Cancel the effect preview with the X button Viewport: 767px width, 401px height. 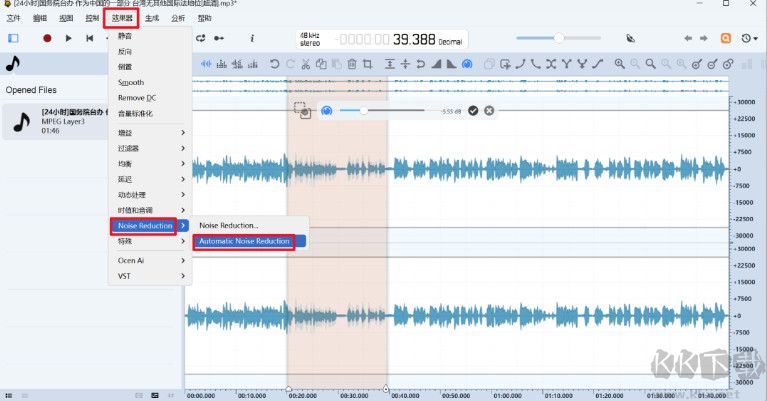point(489,111)
